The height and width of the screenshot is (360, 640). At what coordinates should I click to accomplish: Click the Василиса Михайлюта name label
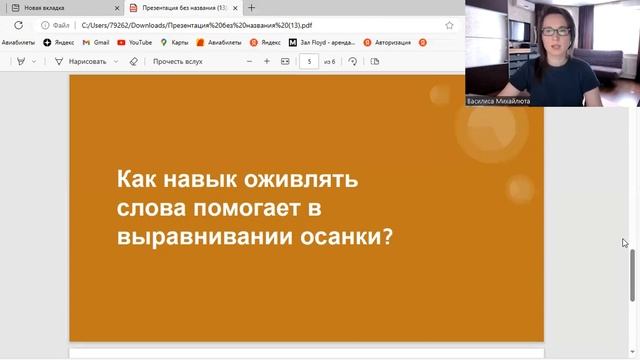pyautogui.click(x=498, y=101)
